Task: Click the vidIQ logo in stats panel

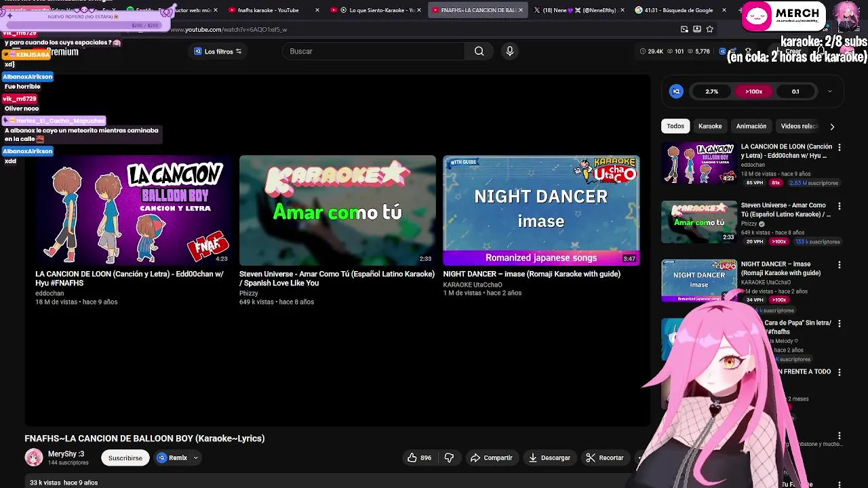Action: coord(676,91)
